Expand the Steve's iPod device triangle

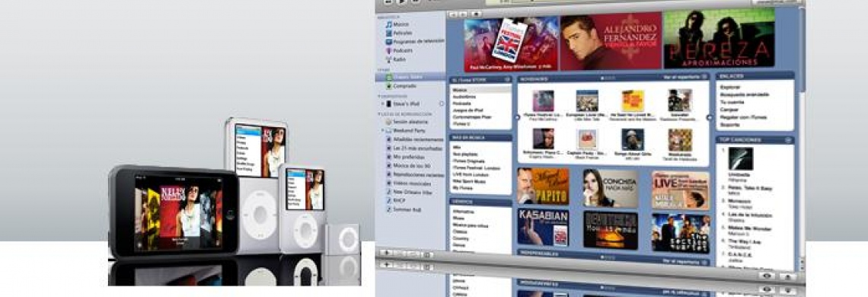(382, 104)
